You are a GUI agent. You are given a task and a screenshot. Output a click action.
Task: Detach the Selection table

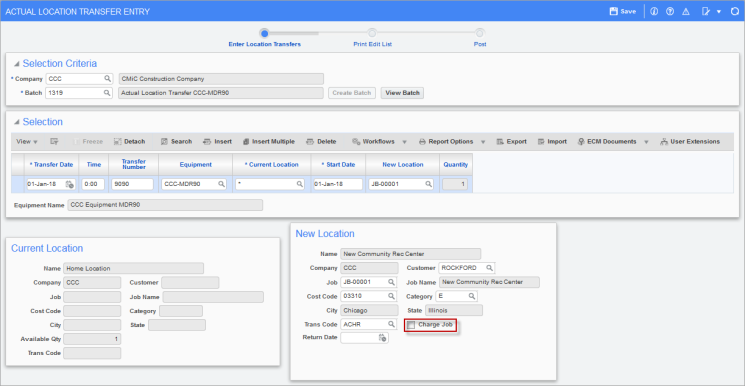point(129,141)
